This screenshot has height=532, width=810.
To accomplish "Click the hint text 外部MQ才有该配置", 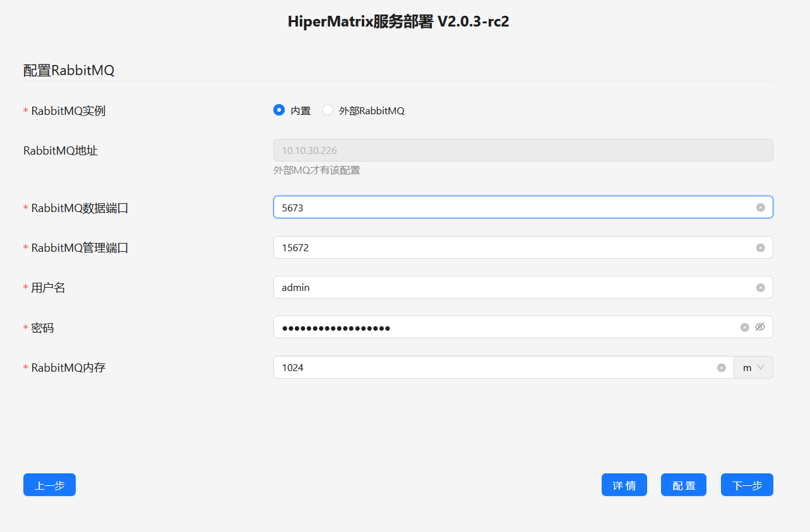I will tap(317, 170).
